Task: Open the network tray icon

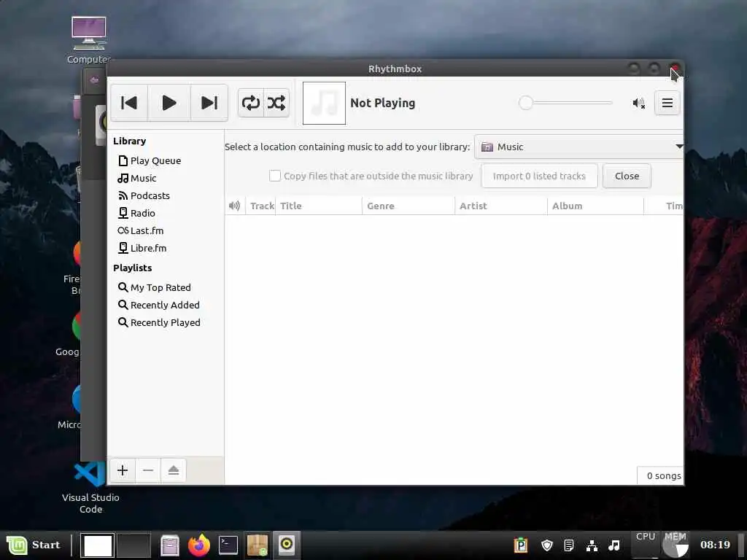Action: tap(592, 545)
